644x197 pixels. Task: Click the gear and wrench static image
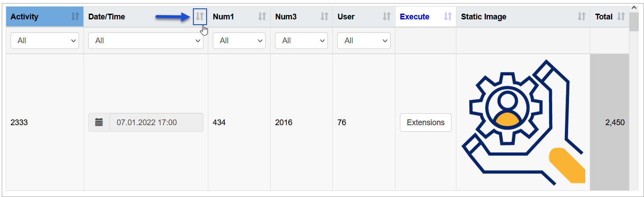click(x=523, y=122)
